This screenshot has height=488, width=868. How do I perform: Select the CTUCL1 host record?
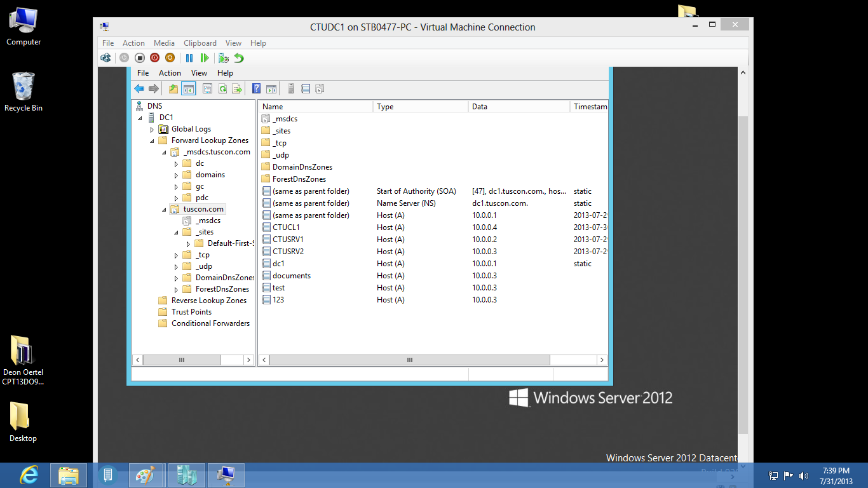click(286, 227)
